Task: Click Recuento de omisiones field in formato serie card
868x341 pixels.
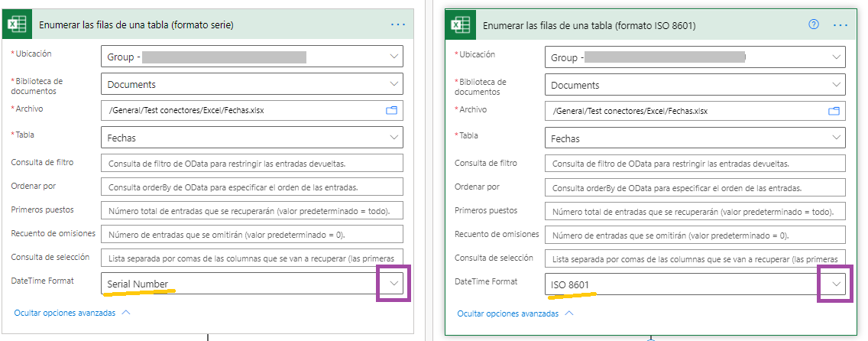Action: tap(252, 235)
